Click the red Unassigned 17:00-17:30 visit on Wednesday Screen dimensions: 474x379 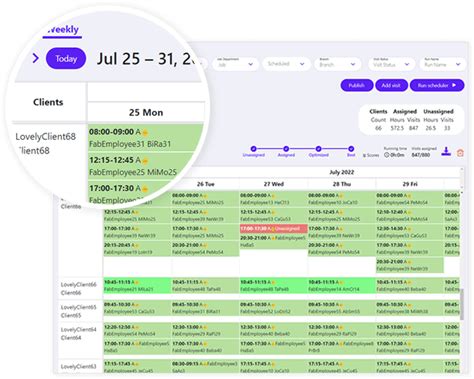point(273,229)
